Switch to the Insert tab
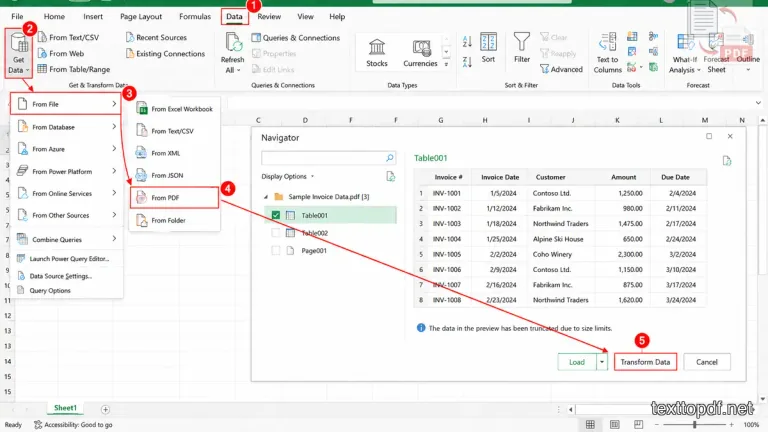Screen dimensions: 768x432 click(x=93, y=16)
